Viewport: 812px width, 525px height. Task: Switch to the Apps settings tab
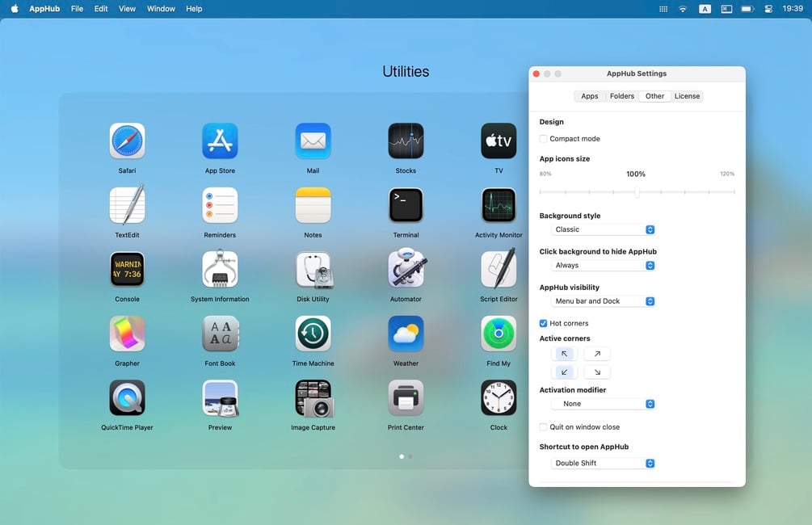[x=589, y=96]
